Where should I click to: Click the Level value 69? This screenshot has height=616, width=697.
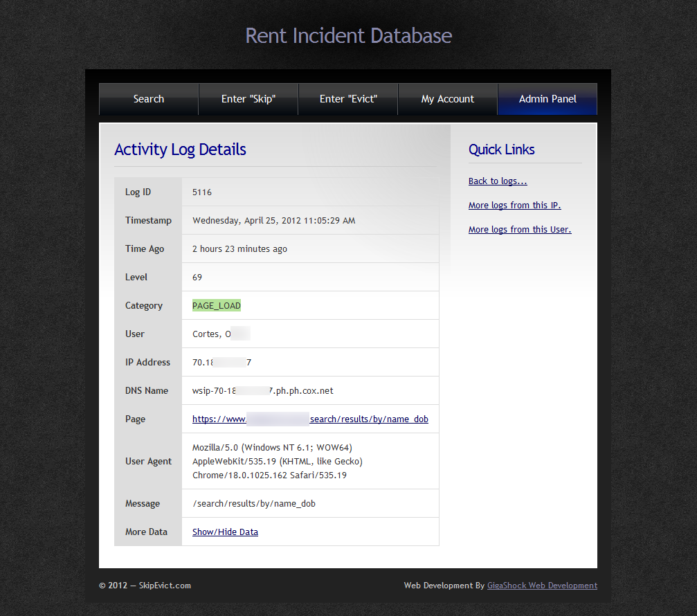click(x=197, y=278)
